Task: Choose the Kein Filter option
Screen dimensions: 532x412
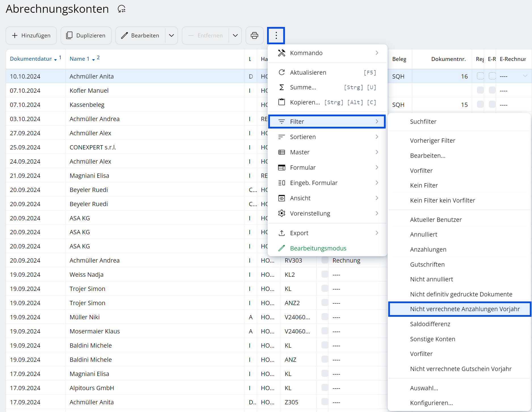Action: [424, 185]
